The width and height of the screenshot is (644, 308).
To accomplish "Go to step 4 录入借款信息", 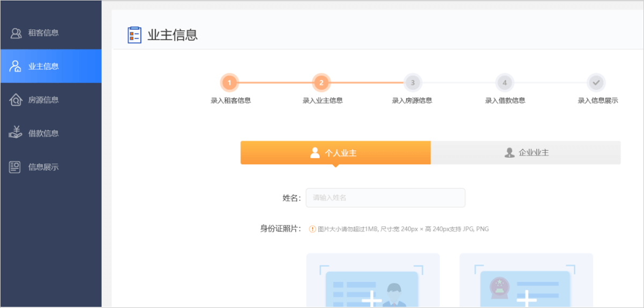I will 504,83.
